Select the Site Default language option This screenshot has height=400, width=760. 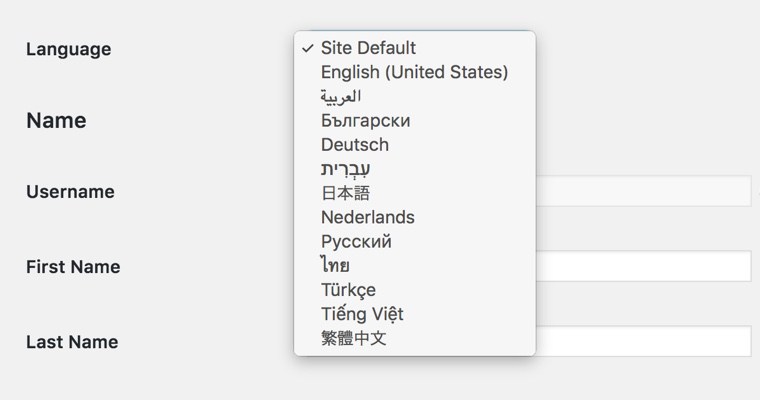tap(368, 48)
